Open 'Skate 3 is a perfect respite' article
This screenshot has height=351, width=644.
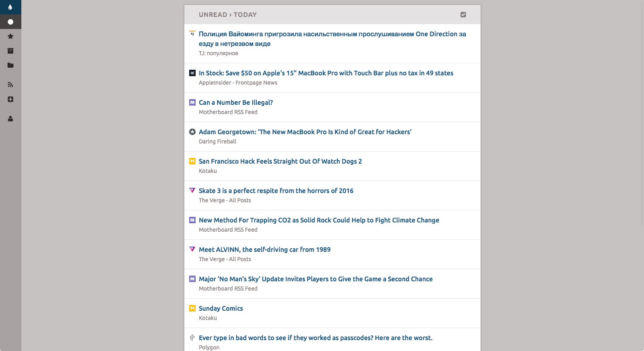[x=276, y=191]
